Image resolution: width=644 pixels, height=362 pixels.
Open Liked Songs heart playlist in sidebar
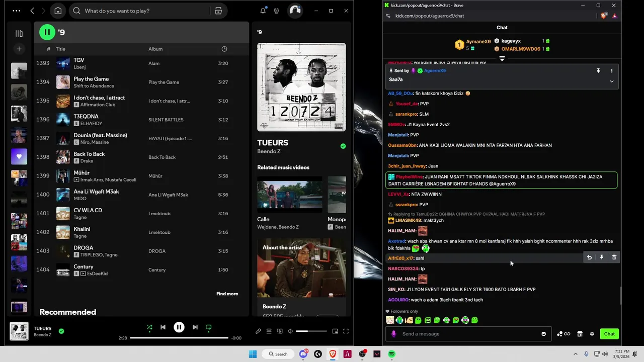[x=19, y=156]
